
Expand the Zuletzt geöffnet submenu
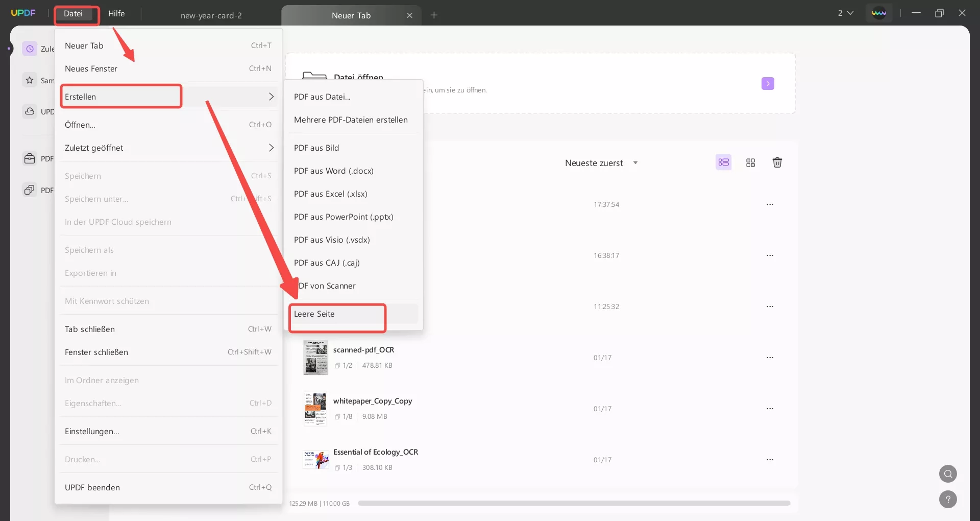pyautogui.click(x=169, y=148)
